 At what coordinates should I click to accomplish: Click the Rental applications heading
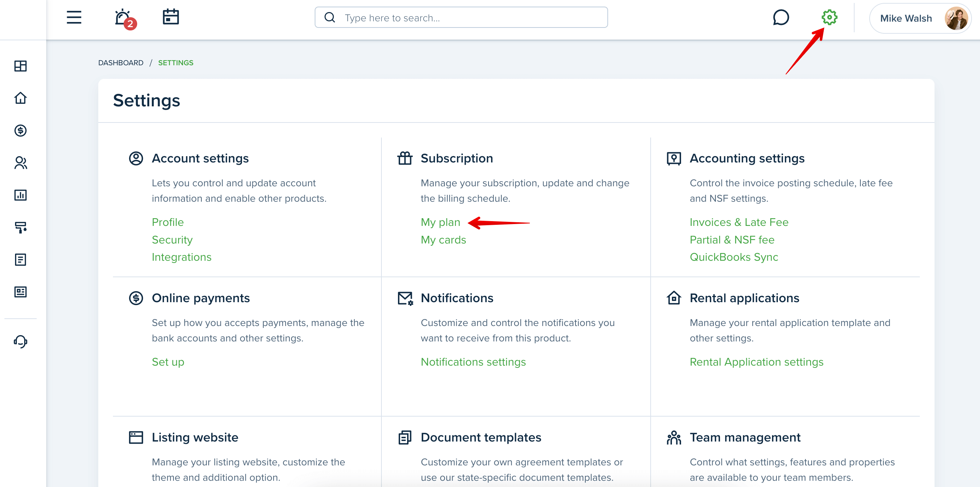click(x=744, y=298)
